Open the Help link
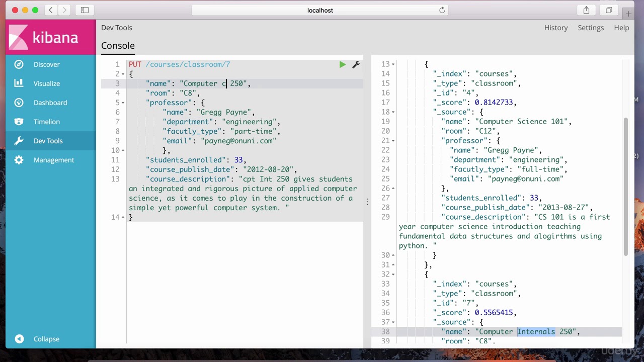The width and height of the screenshot is (644, 362). (621, 28)
